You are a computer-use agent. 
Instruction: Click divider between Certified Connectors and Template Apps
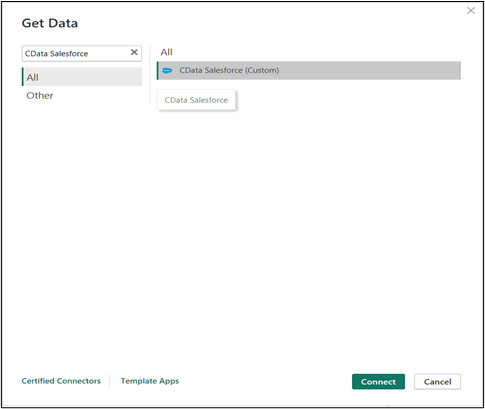[x=110, y=381]
